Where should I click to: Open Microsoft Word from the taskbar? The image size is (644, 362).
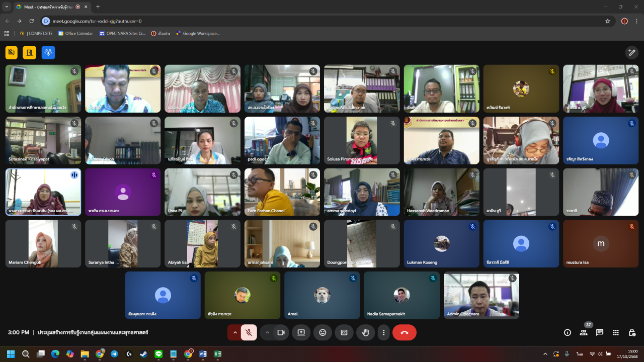click(x=203, y=354)
